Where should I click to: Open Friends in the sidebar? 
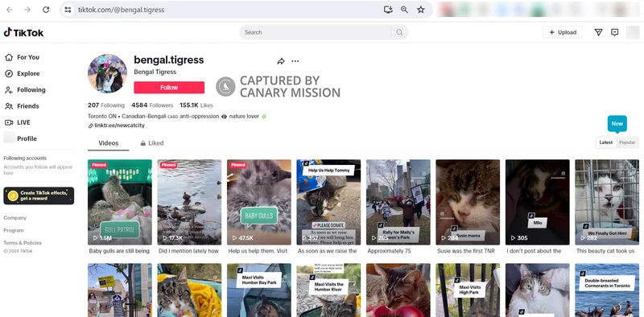point(22,106)
